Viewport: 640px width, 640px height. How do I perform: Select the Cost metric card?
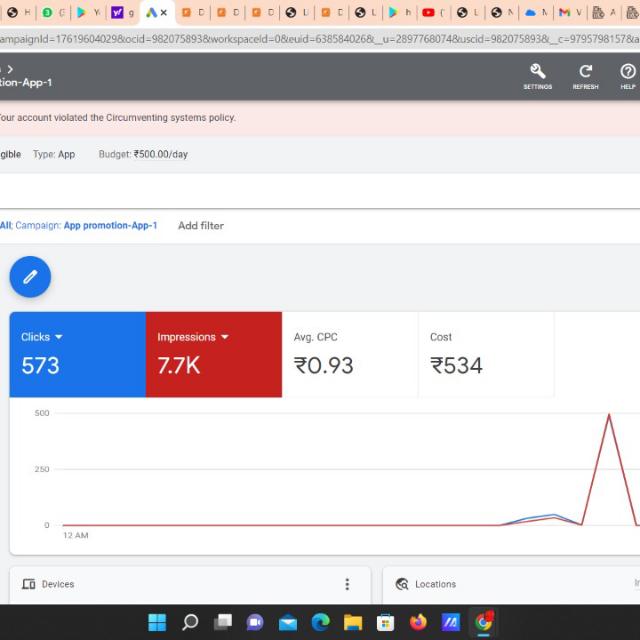486,354
